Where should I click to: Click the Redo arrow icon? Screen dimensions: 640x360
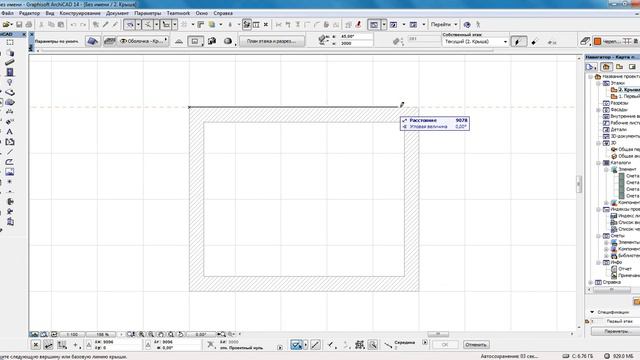(83, 25)
